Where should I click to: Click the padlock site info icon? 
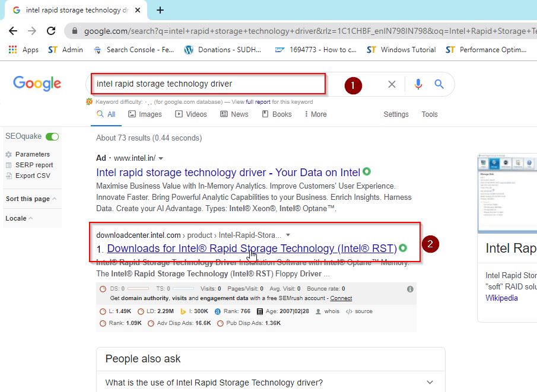[75, 31]
